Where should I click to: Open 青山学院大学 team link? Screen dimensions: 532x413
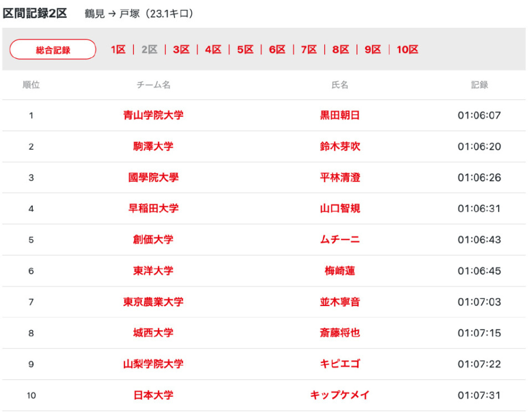[153, 115]
